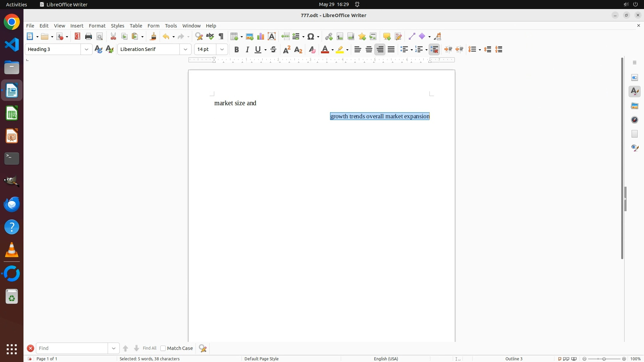Click the Clone Formatting paintbrush icon

[153, 37]
